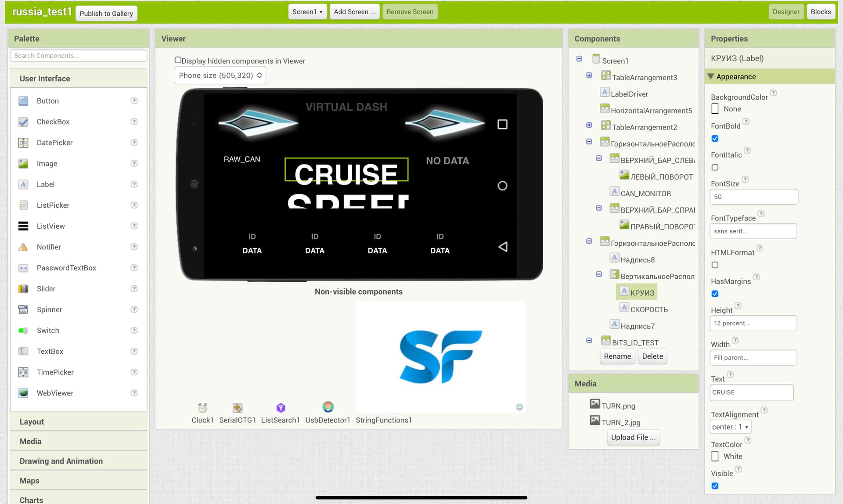Screen dimensions: 843x504
Task: Select the Button component in the palette
Action: click(48, 101)
